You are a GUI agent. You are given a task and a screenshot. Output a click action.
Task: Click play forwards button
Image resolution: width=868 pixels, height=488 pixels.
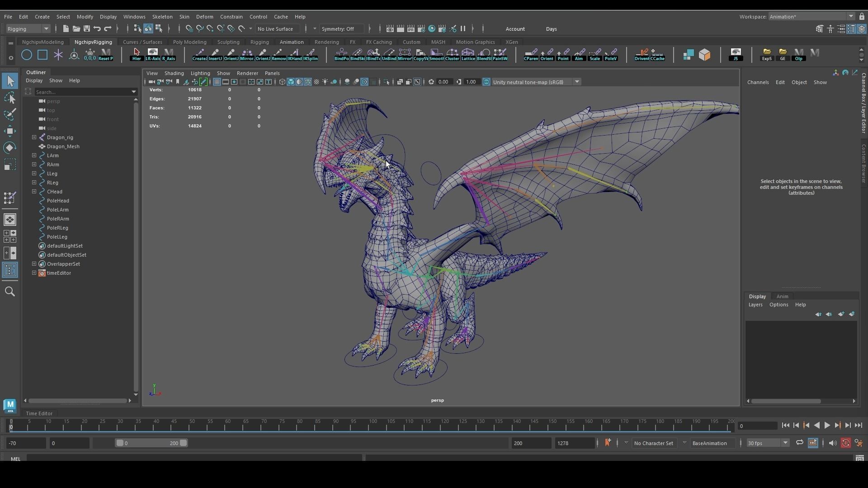(827, 425)
